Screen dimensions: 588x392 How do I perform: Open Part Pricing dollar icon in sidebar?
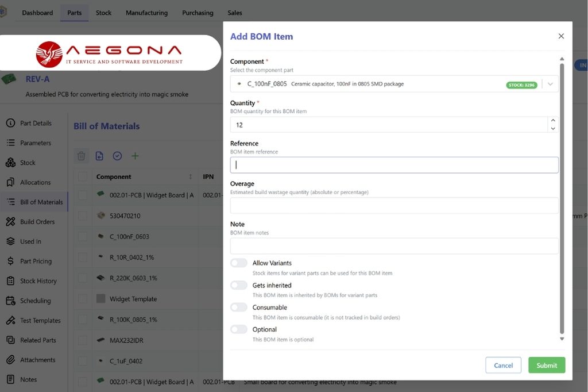pyautogui.click(x=10, y=261)
